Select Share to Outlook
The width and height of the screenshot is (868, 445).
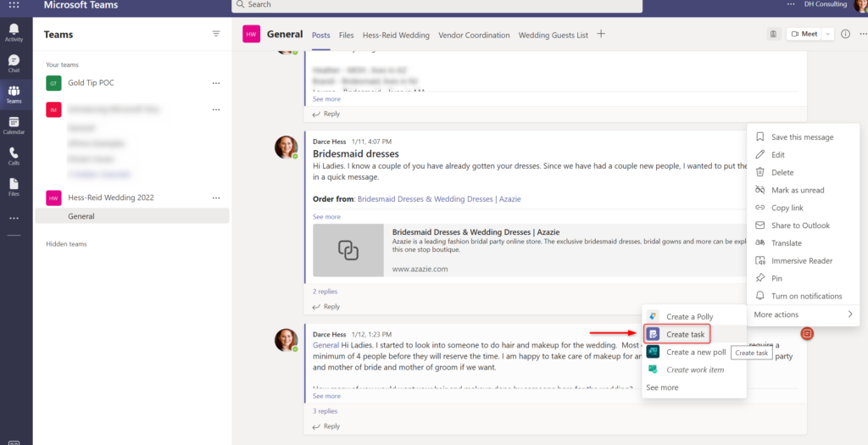tap(804, 225)
